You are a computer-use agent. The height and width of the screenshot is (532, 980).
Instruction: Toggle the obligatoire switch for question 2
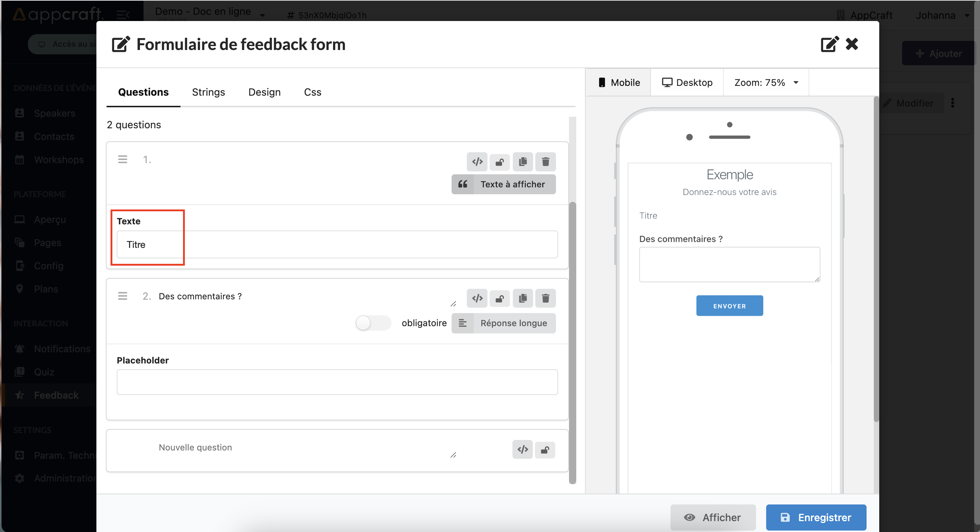click(372, 322)
